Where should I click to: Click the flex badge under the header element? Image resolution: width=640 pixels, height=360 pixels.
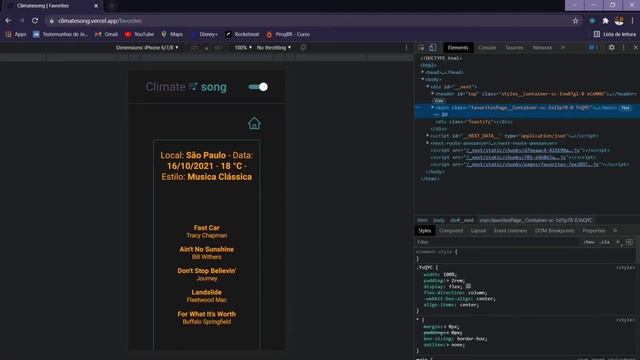click(x=439, y=101)
